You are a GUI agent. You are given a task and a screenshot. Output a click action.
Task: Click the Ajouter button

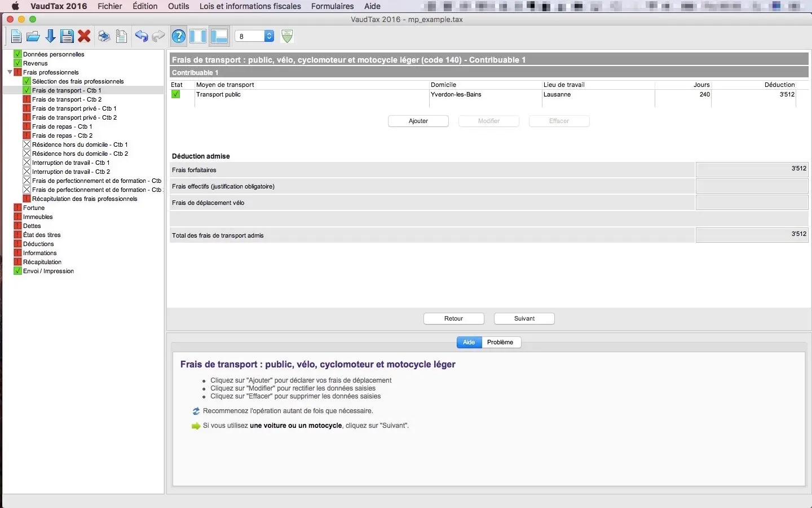click(418, 121)
